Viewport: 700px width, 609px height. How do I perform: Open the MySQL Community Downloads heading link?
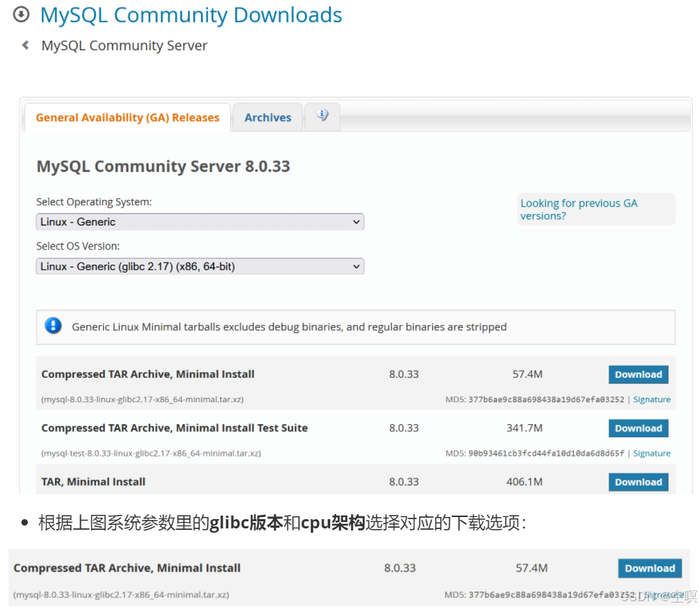(191, 15)
